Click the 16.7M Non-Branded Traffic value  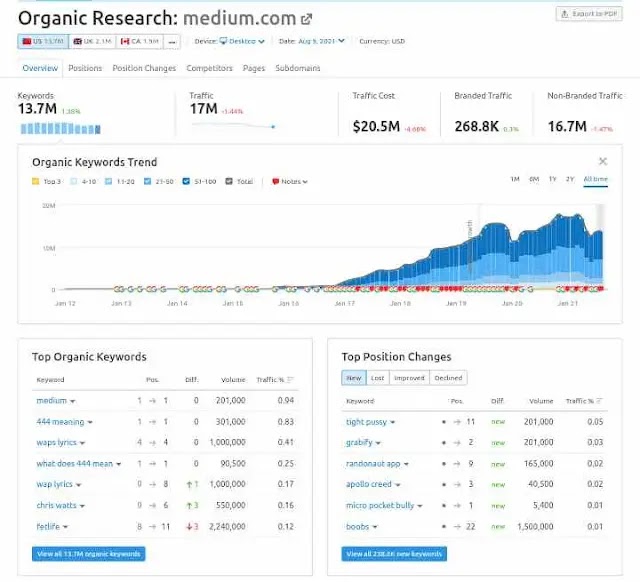tap(567, 127)
